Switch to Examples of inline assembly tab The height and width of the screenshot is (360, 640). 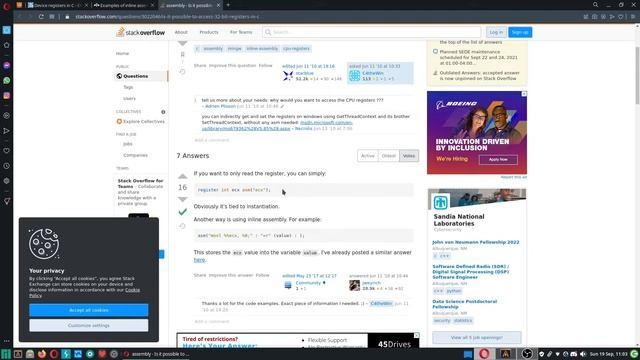pyautogui.click(x=124, y=5)
